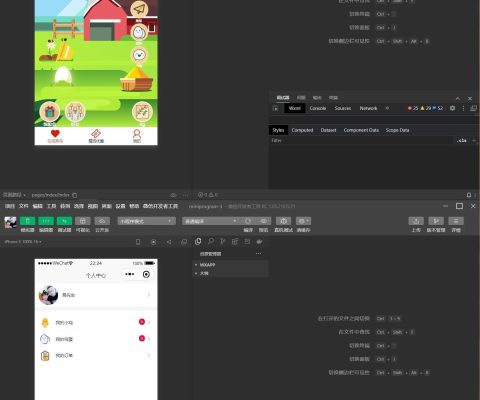Open the mini program mode dropdown
The height and width of the screenshot is (400, 480).
pos(146,221)
